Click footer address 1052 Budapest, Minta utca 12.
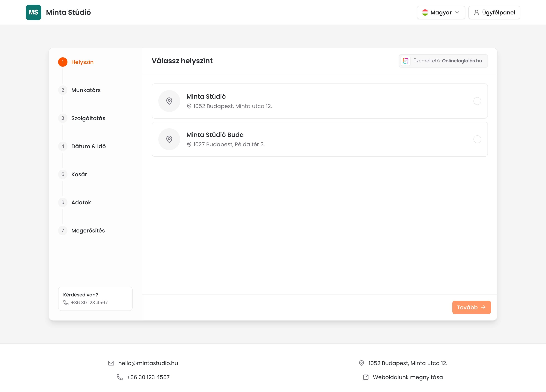This screenshot has width=546, height=392. point(408,363)
